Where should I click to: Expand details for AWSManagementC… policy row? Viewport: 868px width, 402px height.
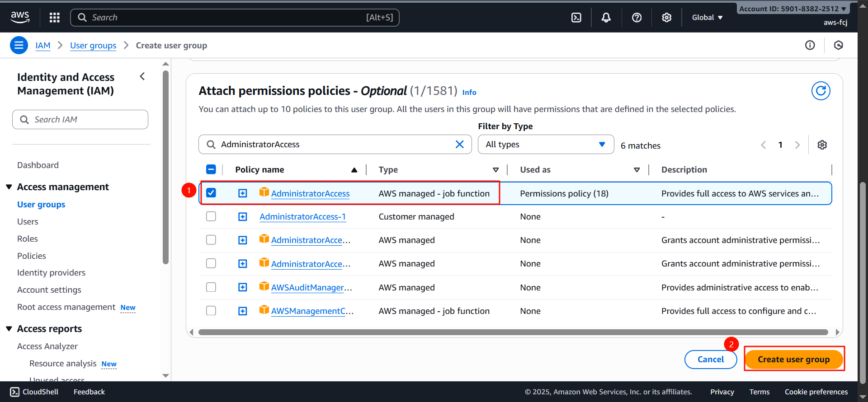[x=243, y=311]
